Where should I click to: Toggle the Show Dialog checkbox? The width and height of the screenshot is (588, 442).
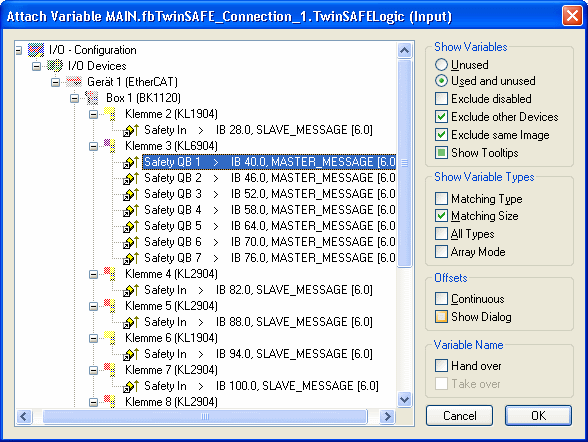[x=441, y=317]
